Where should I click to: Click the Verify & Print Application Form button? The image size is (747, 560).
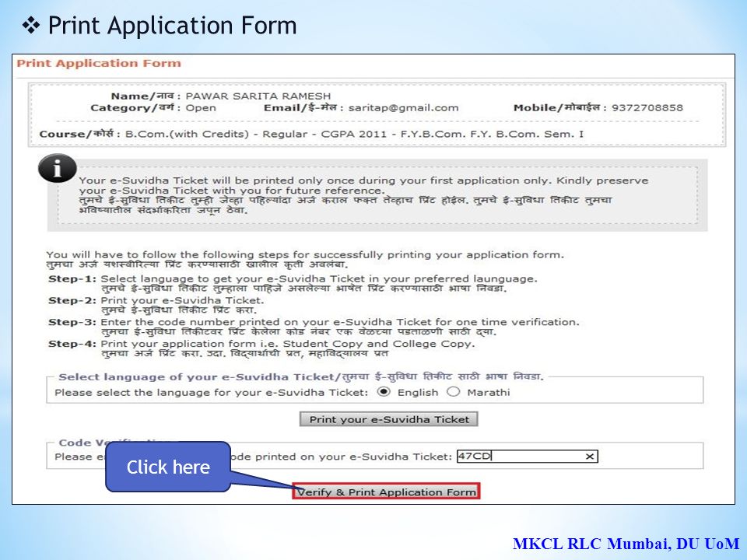[x=386, y=492]
